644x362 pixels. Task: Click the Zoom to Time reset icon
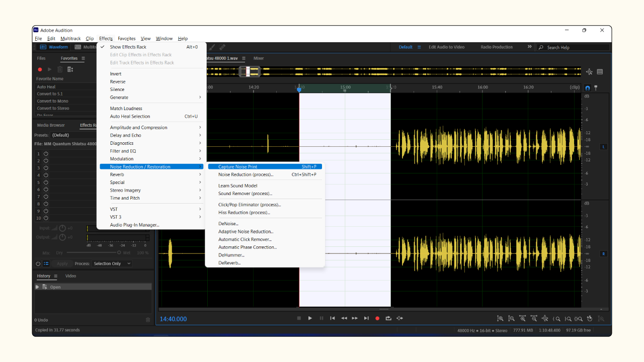click(590, 319)
